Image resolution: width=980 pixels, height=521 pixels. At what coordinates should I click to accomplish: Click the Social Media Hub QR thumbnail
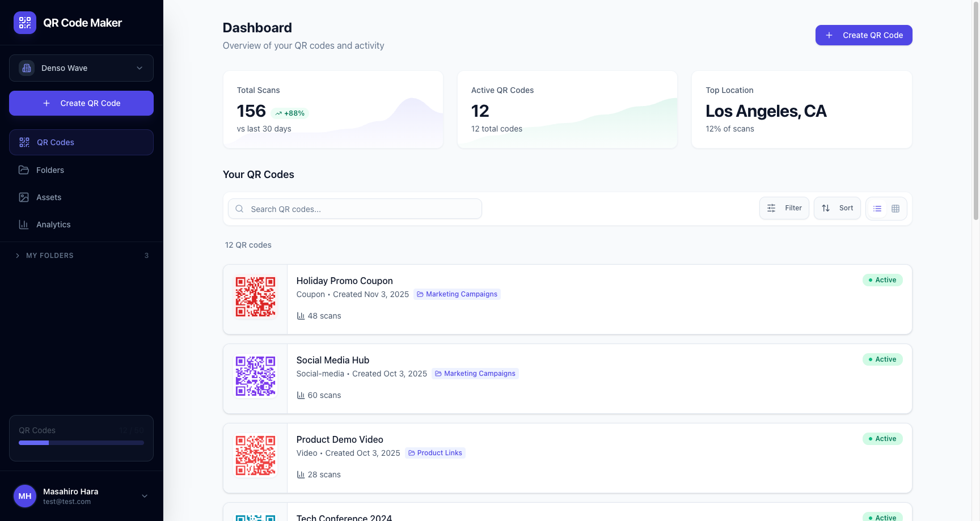[x=256, y=376]
